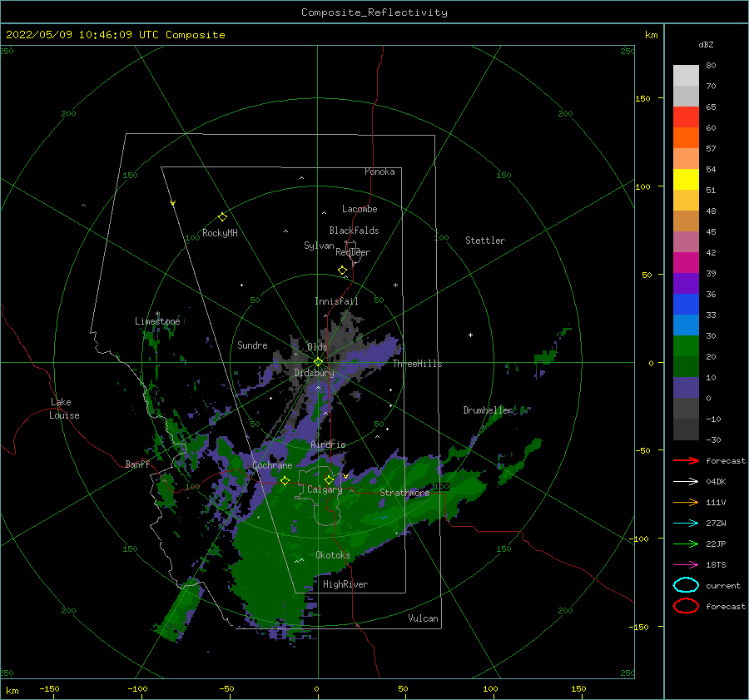Click the Didsbury label
This screenshot has height=700, width=749.
pyautogui.click(x=314, y=373)
